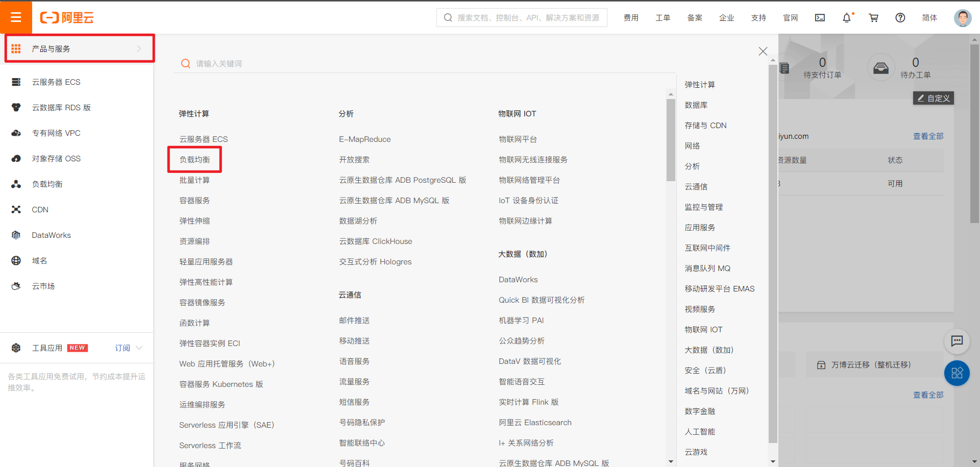Click the 云市场 sidebar icon
This screenshot has height=467, width=980.
[x=16, y=286]
